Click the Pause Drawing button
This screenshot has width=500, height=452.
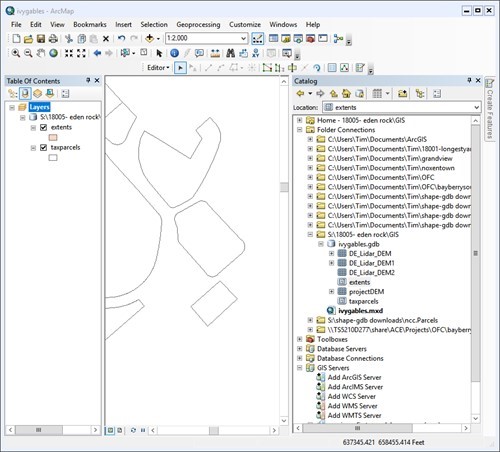click(x=143, y=430)
